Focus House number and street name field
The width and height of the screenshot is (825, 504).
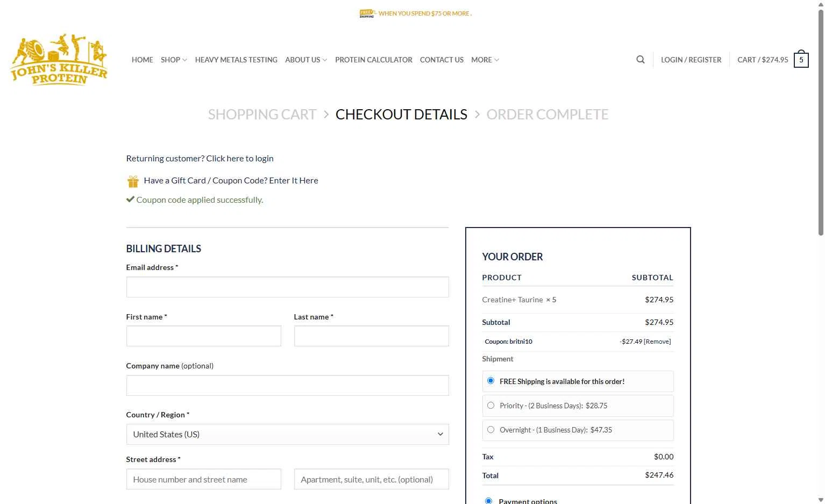click(203, 479)
